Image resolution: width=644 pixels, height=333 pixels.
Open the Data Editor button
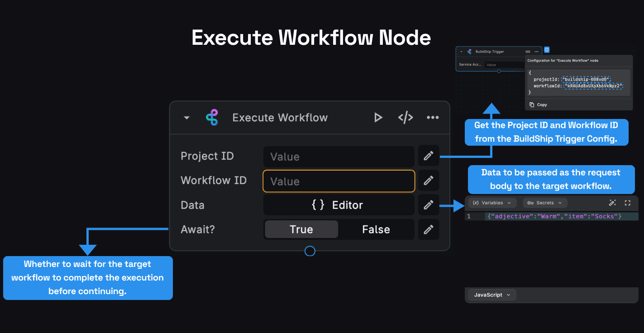(x=338, y=205)
